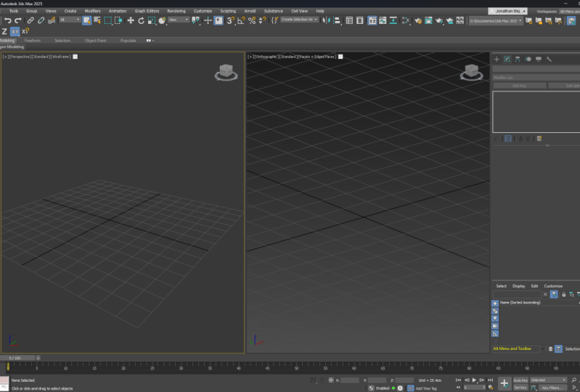This screenshot has width=580, height=392.
Task: Toggle the Spinner Snap button
Action: [x=262, y=21]
